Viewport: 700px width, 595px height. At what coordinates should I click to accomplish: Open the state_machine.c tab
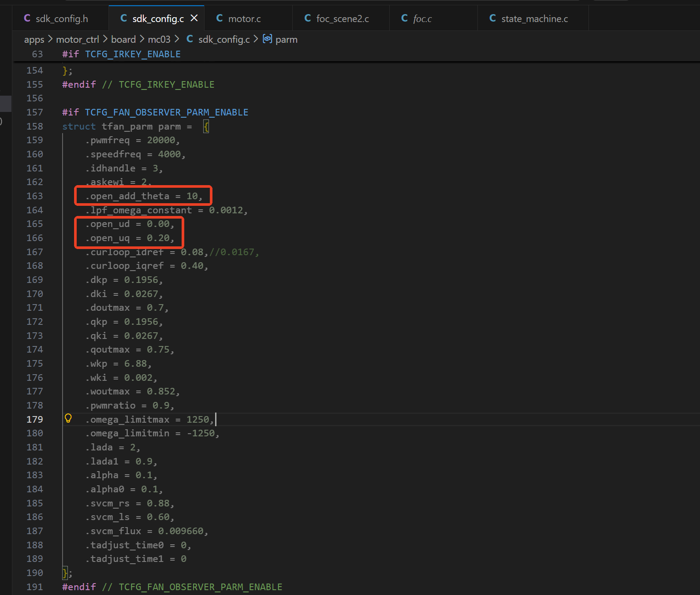point(533,19)
